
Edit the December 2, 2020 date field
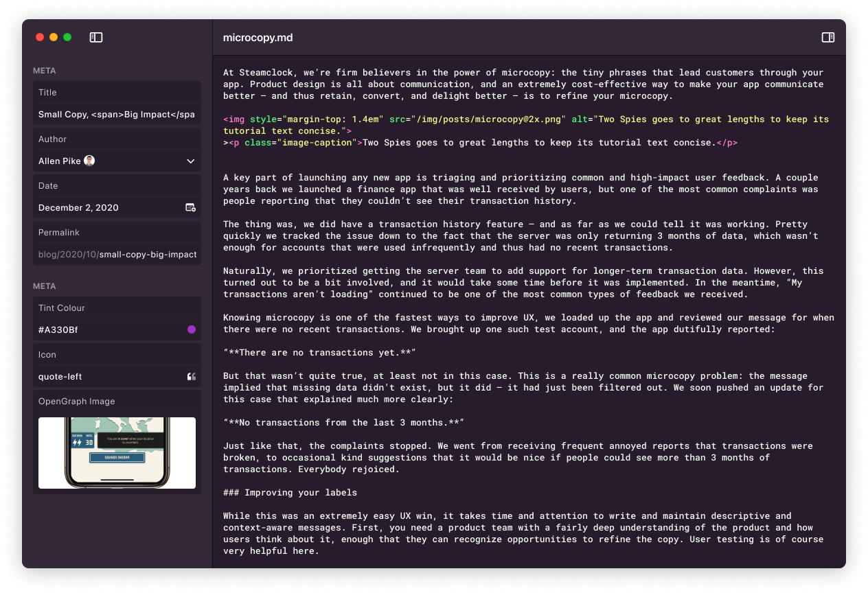(117, 207)
